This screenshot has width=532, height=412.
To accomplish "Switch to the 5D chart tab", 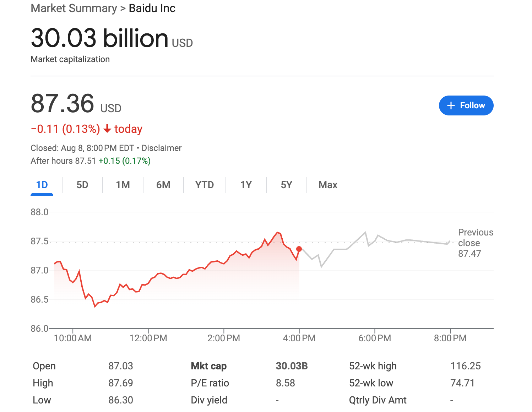I will (82, 185).
